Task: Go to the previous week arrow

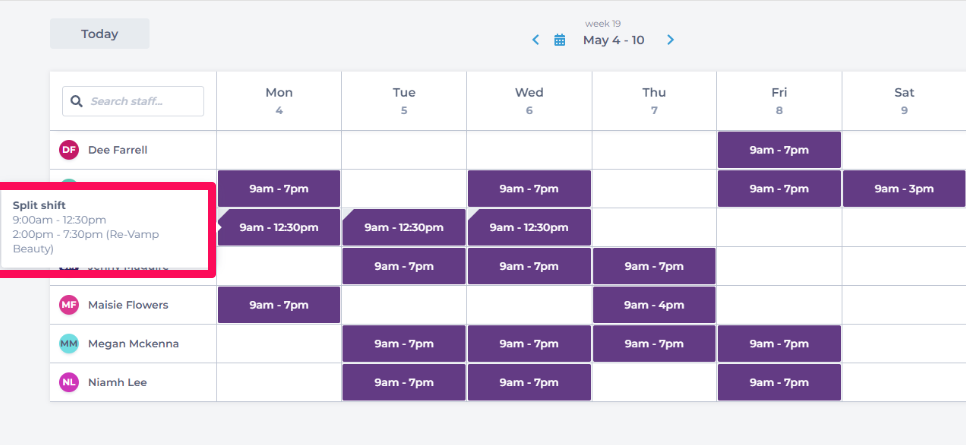Action: tap(536, 40)
